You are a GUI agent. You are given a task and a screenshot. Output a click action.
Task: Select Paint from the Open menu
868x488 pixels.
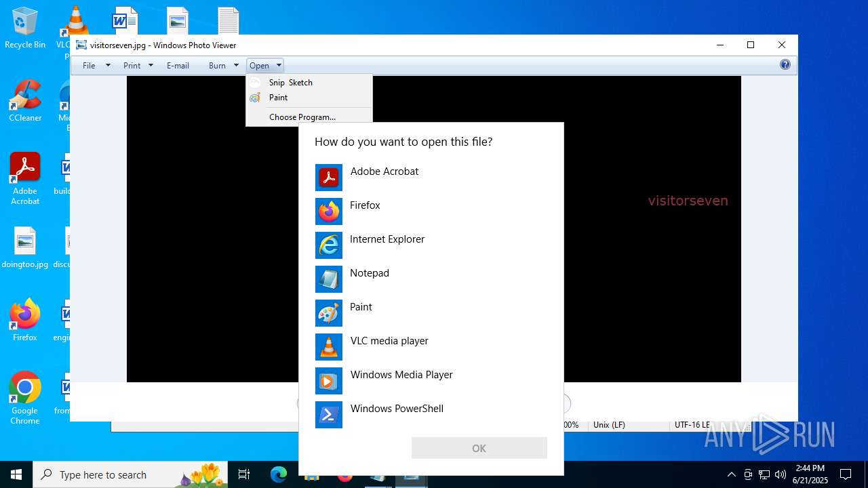(x=309, y=98)
